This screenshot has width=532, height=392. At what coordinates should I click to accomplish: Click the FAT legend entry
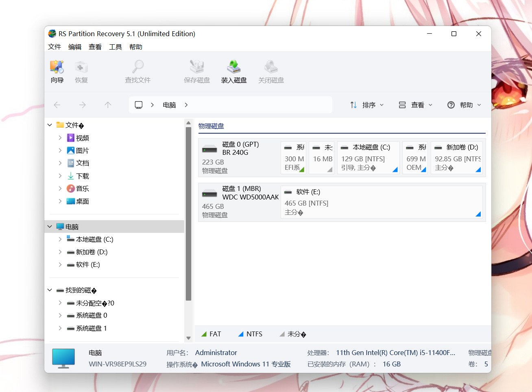coord(211,334)
